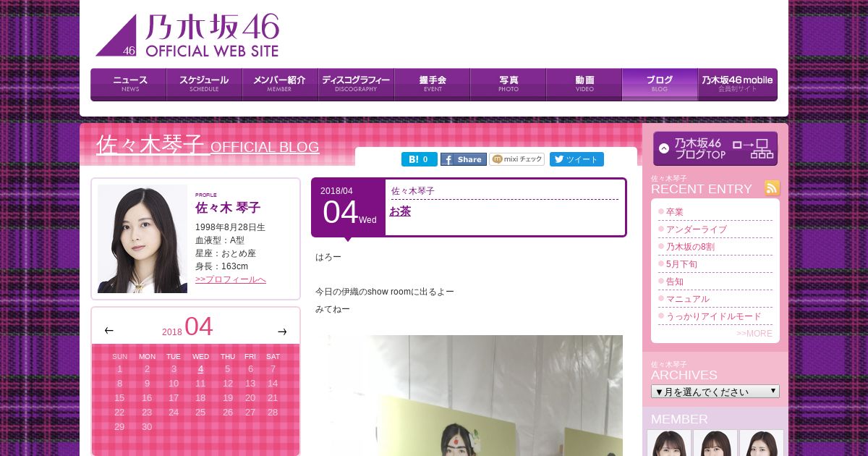Viewport: 868px width, 456px height.
Task: Open recent entry うっかりアイドルモード
Action: click(x=714, y=316)
